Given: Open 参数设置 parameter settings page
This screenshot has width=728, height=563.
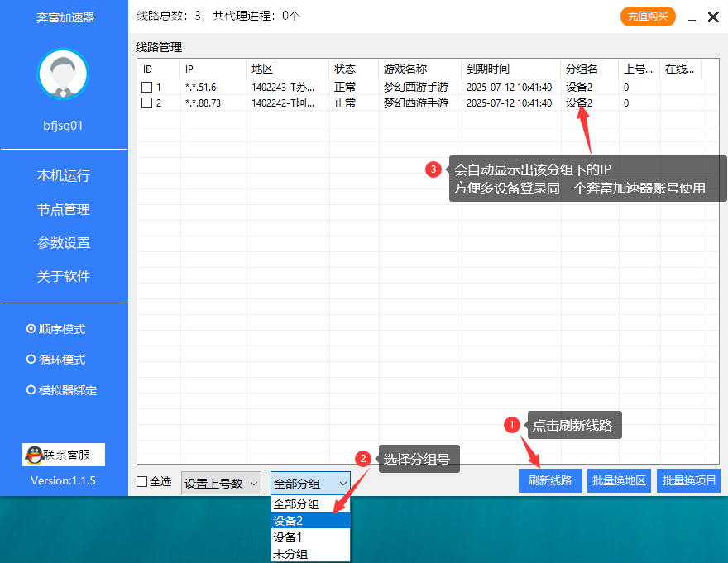Looking at the screenshot, I should coord(63,242).
